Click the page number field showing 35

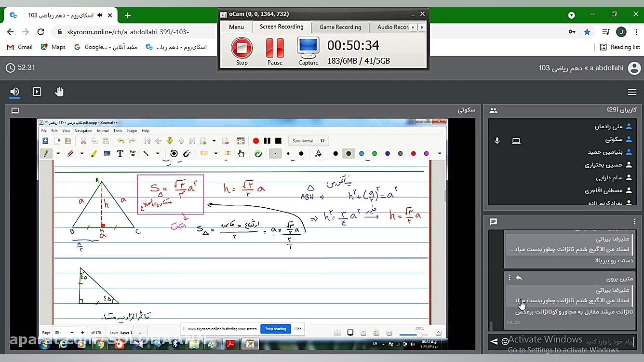point(60,333)
